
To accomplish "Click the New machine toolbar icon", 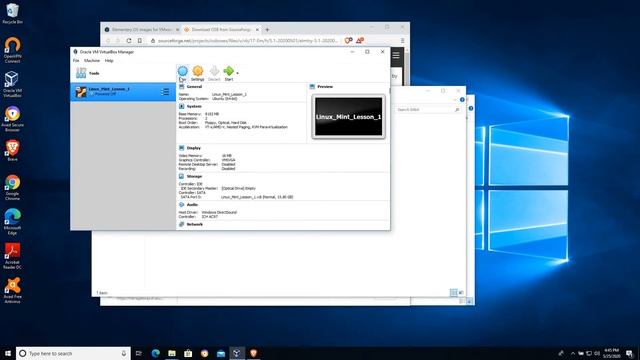I will (182, 71).
